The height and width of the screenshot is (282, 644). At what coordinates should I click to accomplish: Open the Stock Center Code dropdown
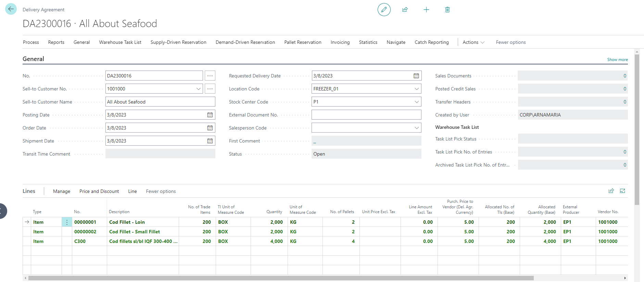(416, 102)
